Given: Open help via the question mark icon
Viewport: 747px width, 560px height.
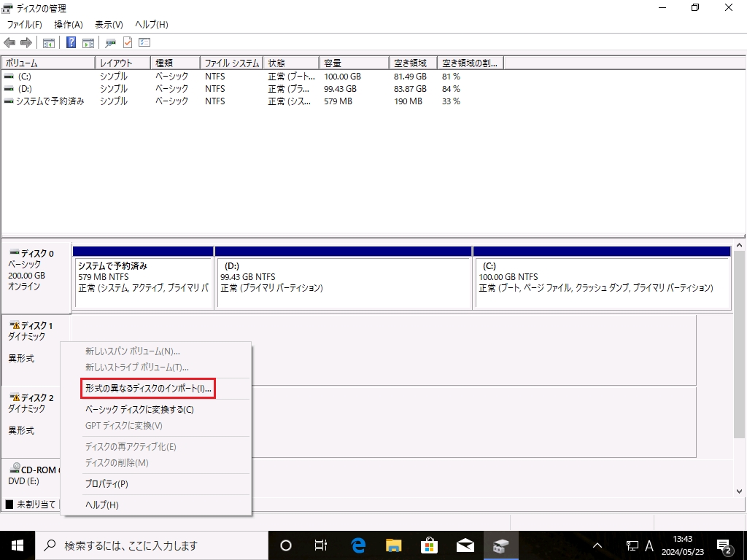Looking at the screenshot, I should coord(70,42).
